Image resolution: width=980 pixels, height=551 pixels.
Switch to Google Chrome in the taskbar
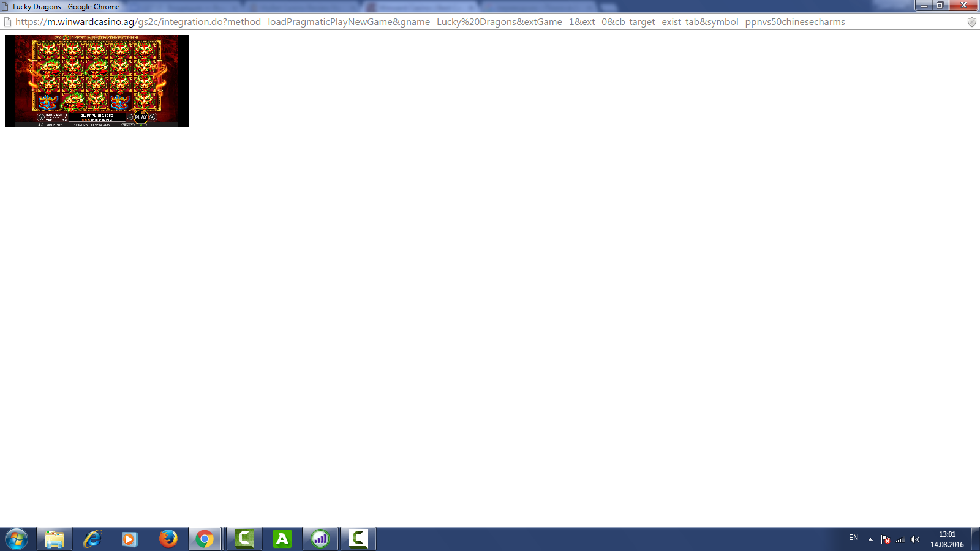pyautogui.click(x=205, y=539)
